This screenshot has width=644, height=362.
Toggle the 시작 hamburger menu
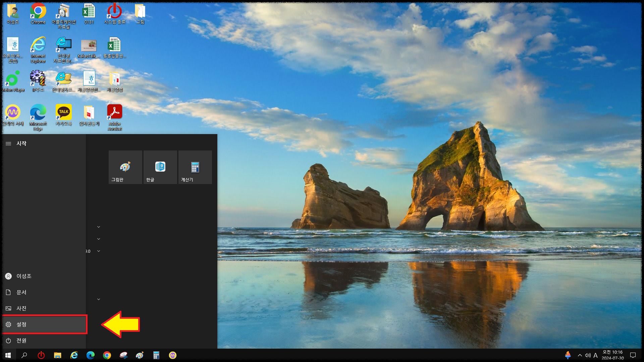click(x=8, y=143)
